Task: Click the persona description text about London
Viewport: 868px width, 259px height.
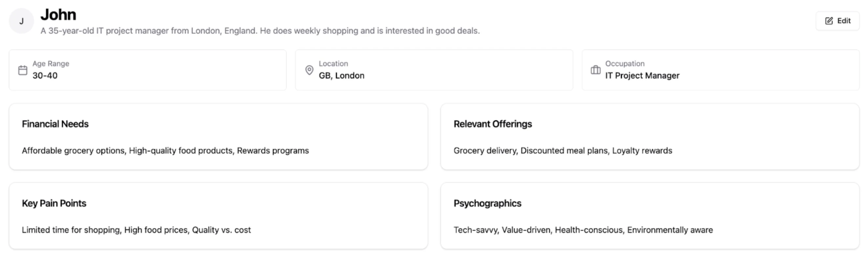Action: (260, 31)
